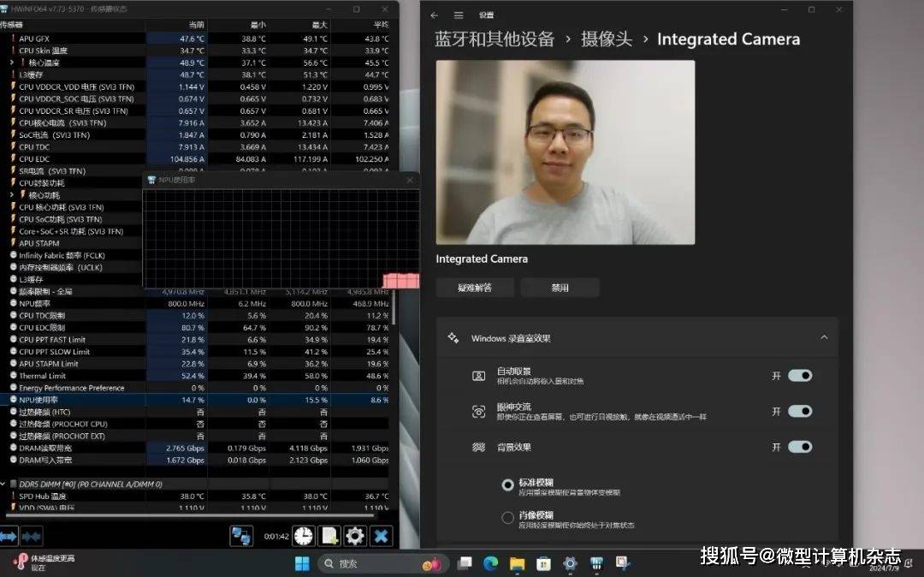This screenshot has height=577, width=924.
Task: Select the CPU PPT FAST Limit row
Action: [x=195, y=340]
